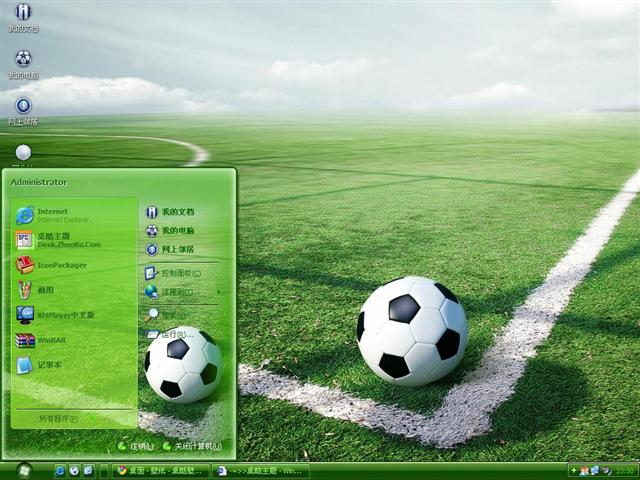This screenshot has width=640, height=480.
Task: Open 我的文档 desktop icon
Action: tap(23, 17)
